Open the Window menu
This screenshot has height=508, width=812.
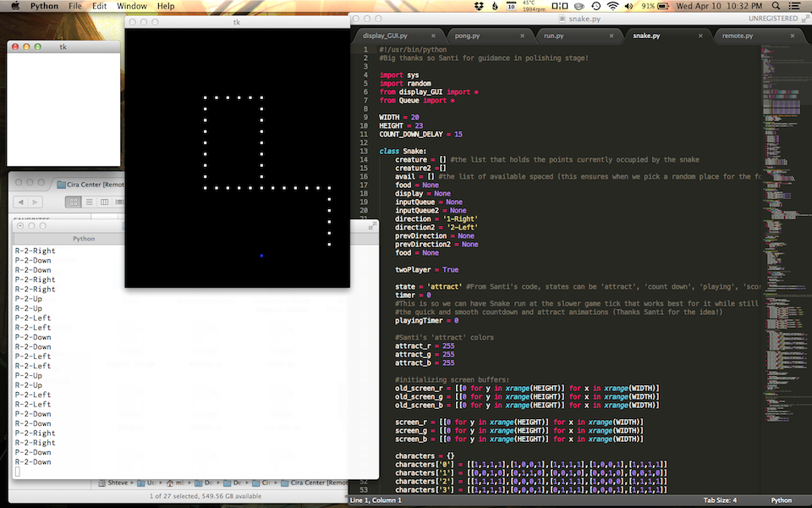(132, 6)
